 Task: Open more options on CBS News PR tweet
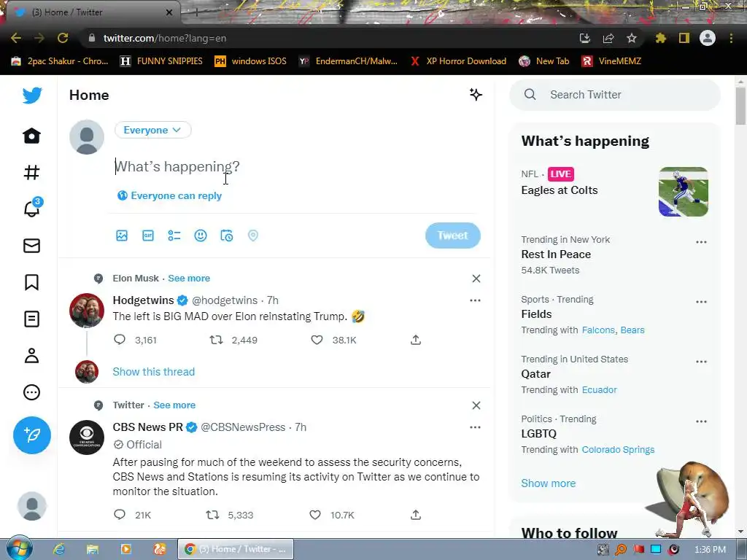(475, 427)
